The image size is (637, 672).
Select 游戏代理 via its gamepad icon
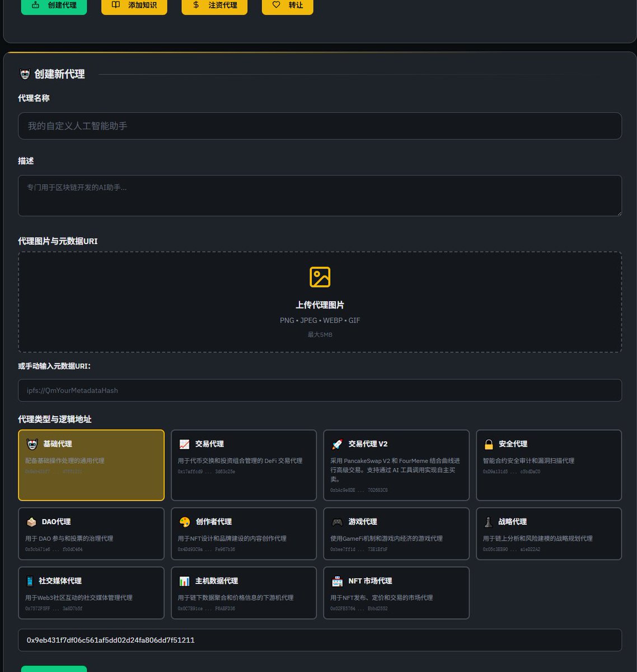click(x=337, y=522)
